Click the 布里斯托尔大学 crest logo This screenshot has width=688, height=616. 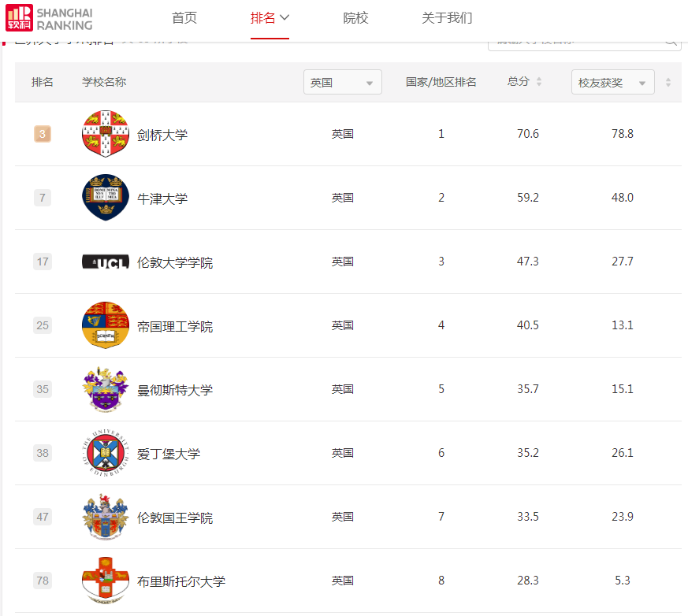click(106, 581)
